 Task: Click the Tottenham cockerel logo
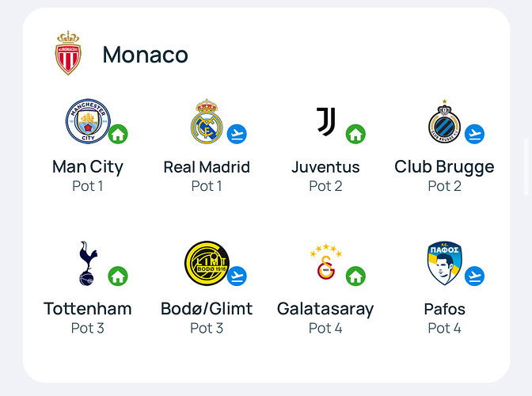click(88, 263)
